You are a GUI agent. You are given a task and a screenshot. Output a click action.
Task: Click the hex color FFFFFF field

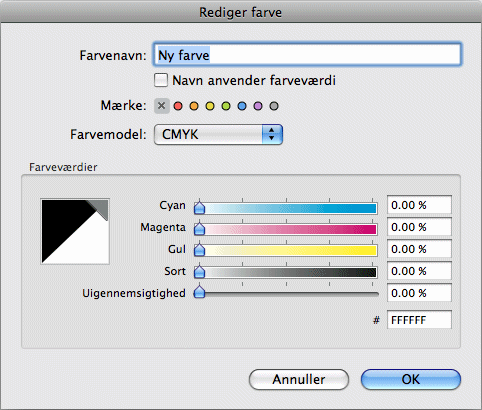[419, 320]
